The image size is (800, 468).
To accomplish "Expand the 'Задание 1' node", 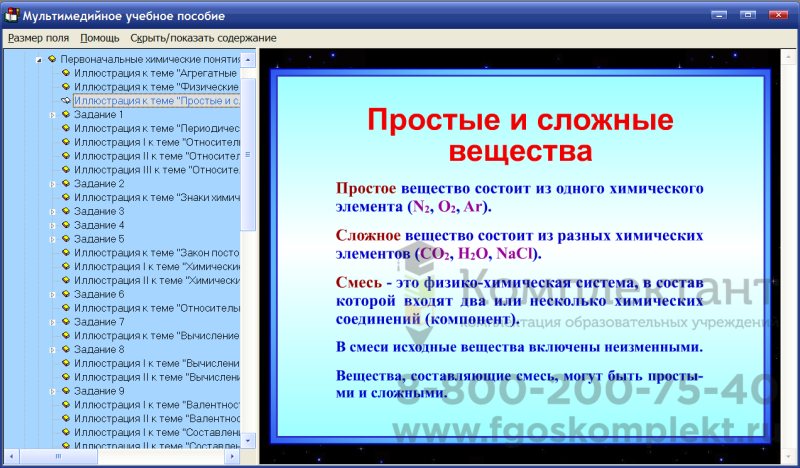I will tap(52, 115).
